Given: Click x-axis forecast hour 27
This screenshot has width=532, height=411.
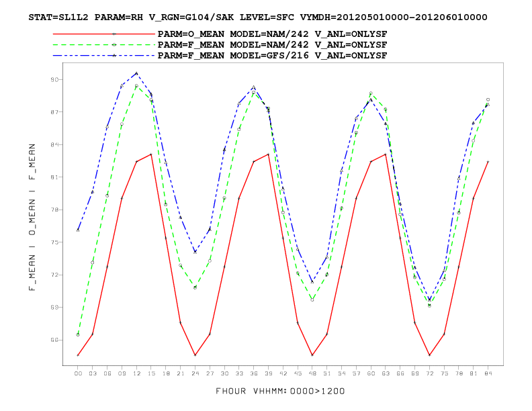Looking at the screenshot, I should (210, 373).
